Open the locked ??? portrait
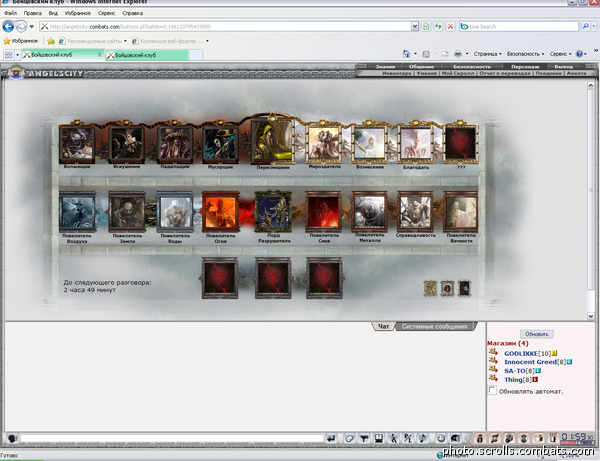The width and height of the screenshot is (600, 461). (461, 143)
